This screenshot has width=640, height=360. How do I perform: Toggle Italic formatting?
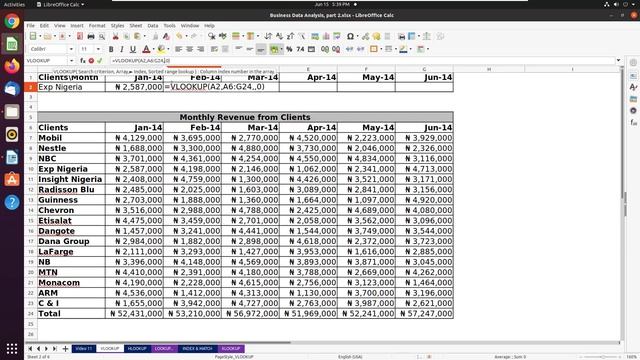pyautogui.click(x=122, y=49)
